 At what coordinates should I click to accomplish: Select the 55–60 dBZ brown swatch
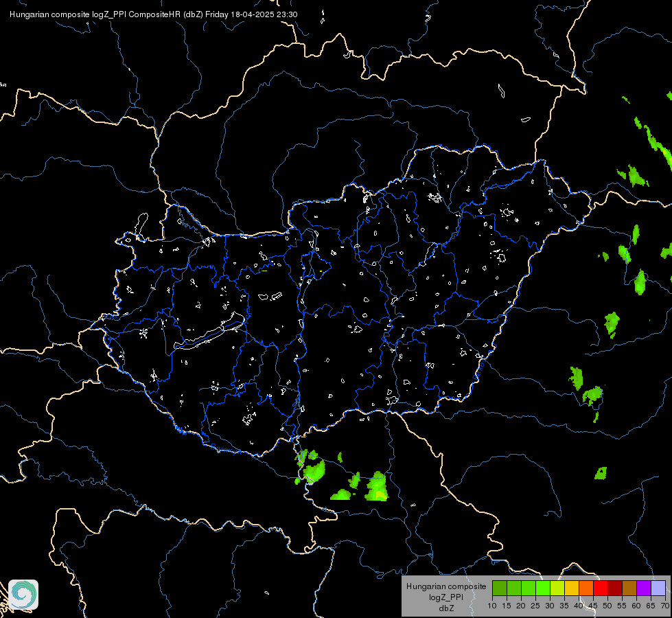click(629, 588)
